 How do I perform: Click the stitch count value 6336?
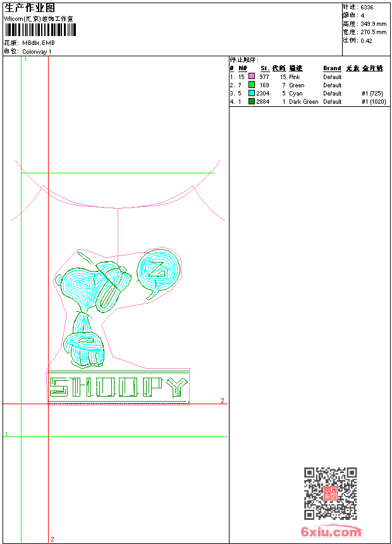click(367, 8)
